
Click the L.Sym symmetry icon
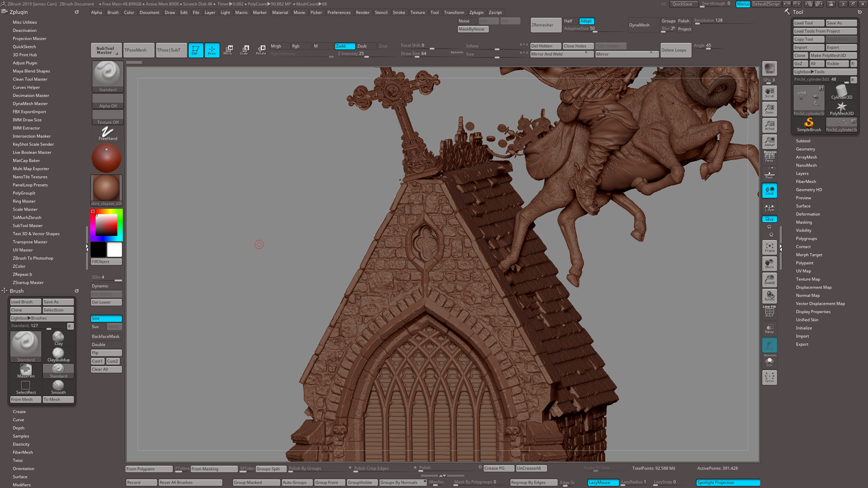click(769, 208)
